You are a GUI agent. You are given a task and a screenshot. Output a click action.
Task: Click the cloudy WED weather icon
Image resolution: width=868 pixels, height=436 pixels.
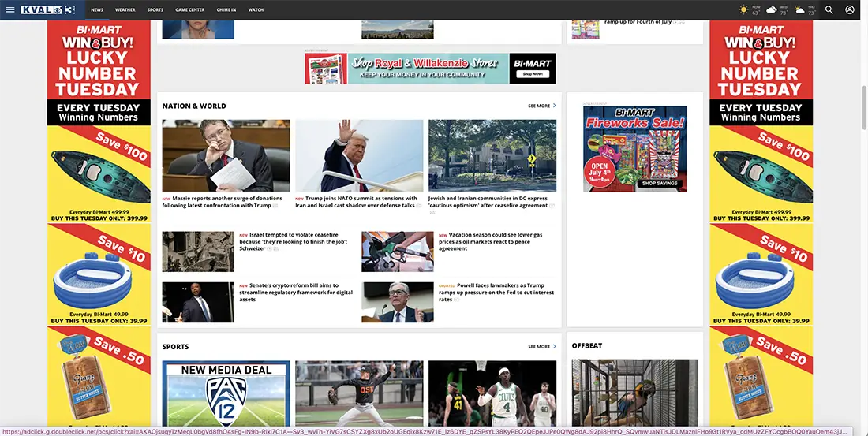point(772,10)
